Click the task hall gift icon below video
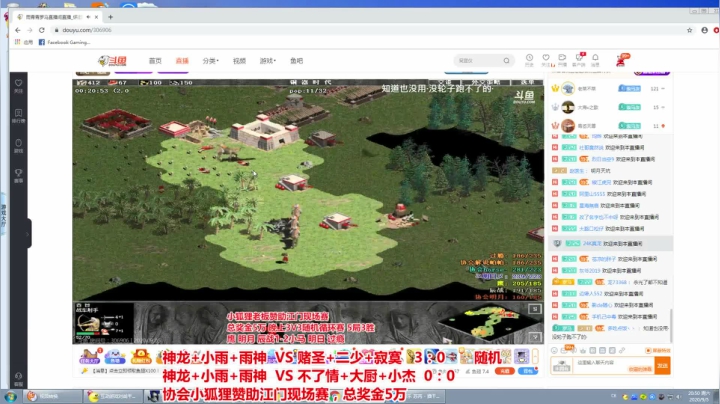Image resolution: width=720 pixels, height=404 pixels. (90, 356)
